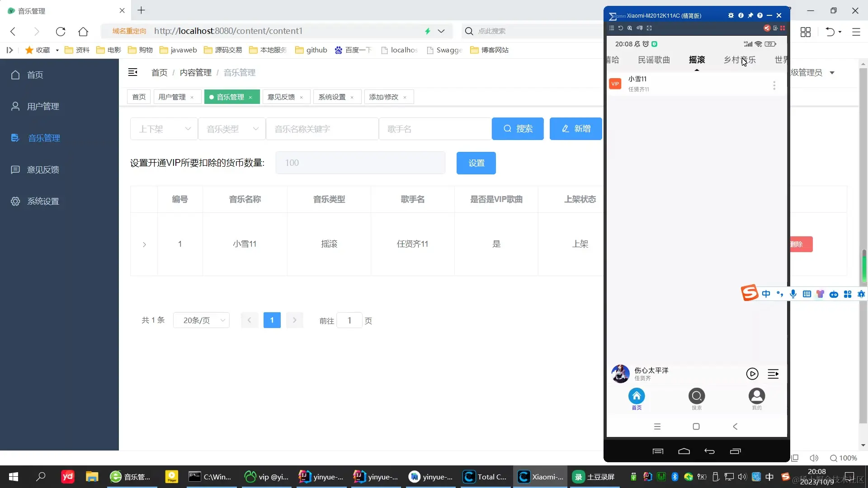Close the 系统设置 tab
The image size is (868, 488).
[x=352, y=98]
